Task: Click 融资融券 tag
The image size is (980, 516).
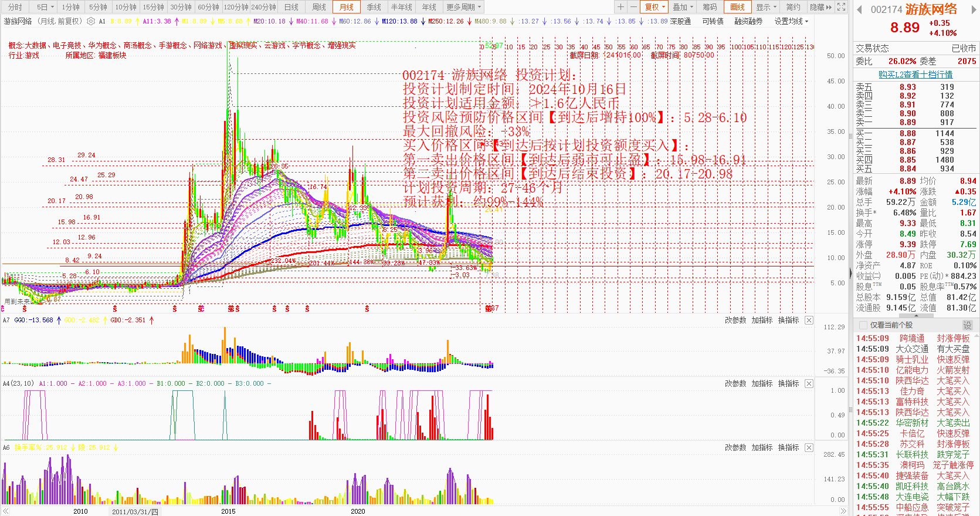Action: pos(748,21)
